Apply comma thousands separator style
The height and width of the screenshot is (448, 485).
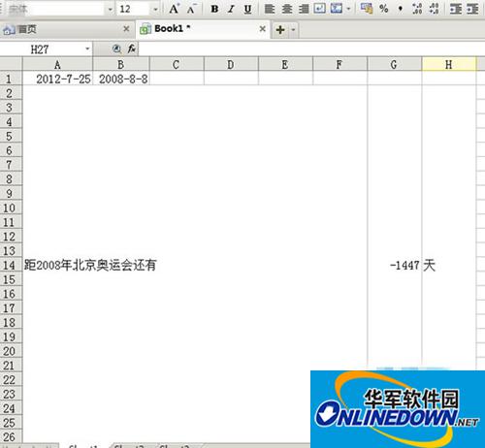401,9
